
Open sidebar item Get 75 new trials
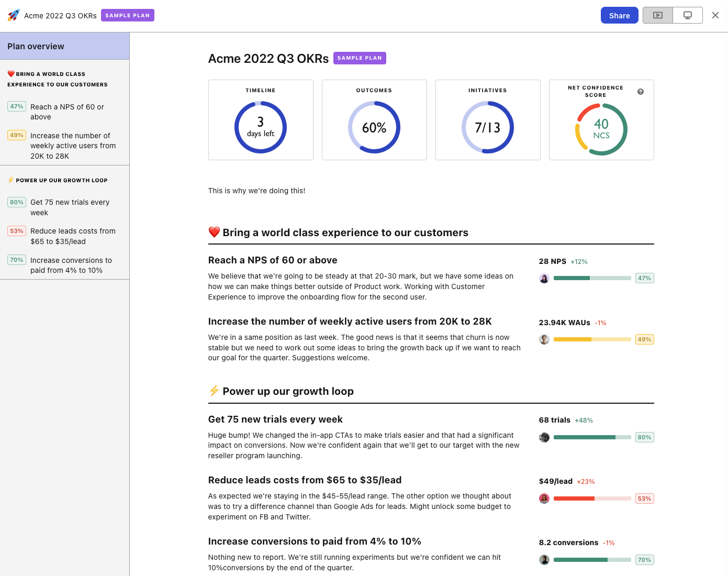click(x=65, y=207)
